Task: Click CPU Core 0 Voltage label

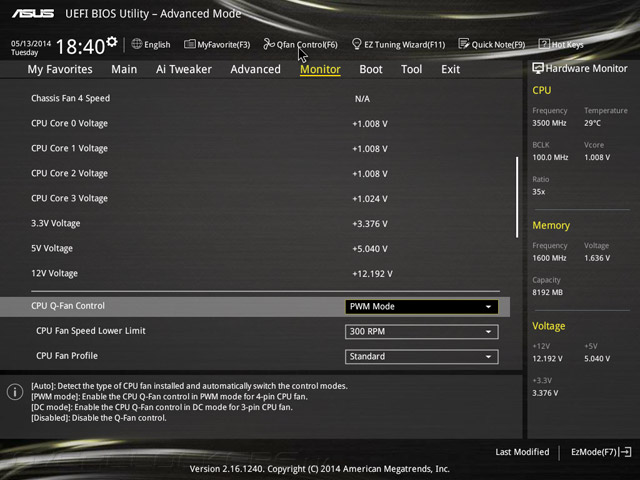Action: pos(69,123)
